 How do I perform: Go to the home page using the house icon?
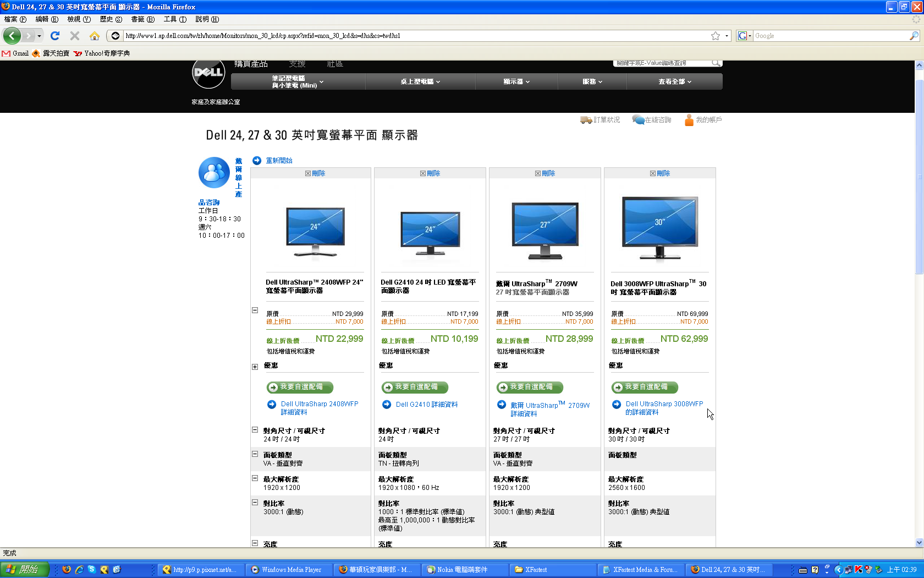pos(95,36)
